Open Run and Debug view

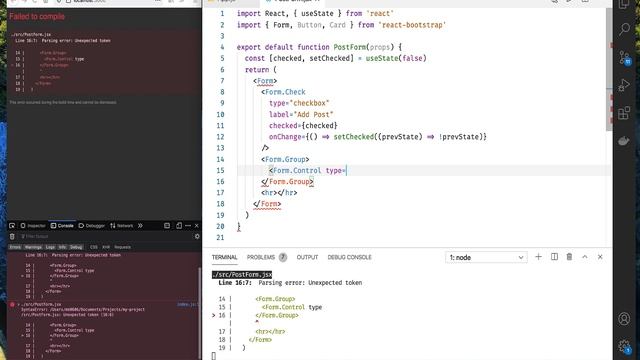point(624,85)
